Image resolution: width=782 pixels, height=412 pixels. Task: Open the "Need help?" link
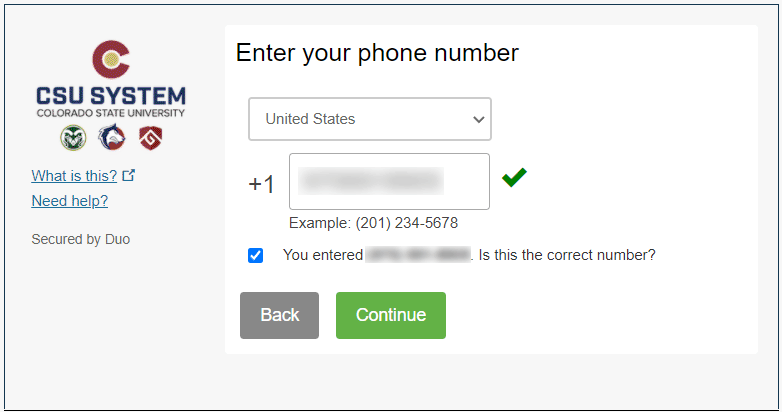[70, 201]
